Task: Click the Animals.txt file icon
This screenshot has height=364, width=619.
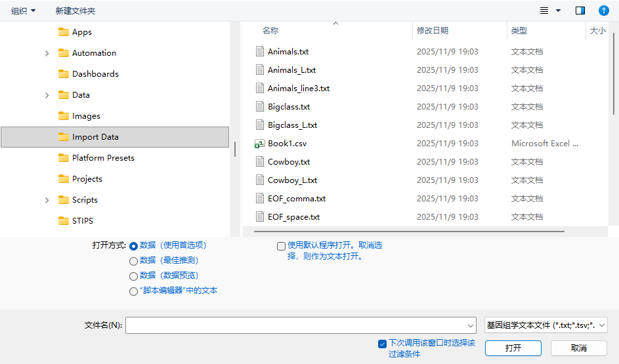Action: click(x=260, y=51)
